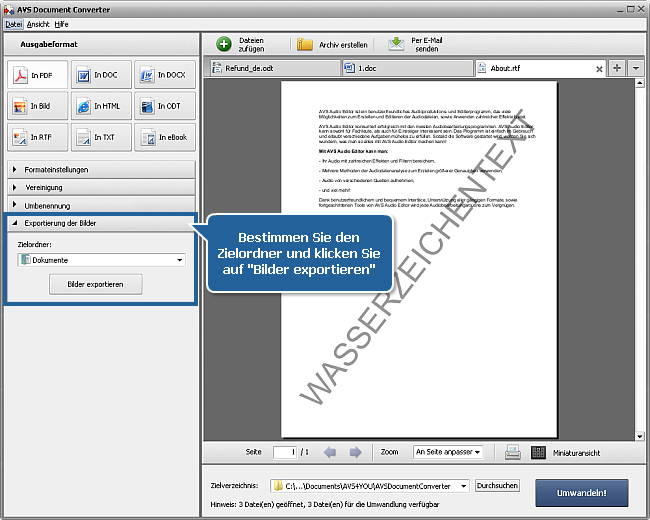This screenshot has width=650, height=520.
Task: Click the Zielverzeichnis: label
Action: point(235,486)
